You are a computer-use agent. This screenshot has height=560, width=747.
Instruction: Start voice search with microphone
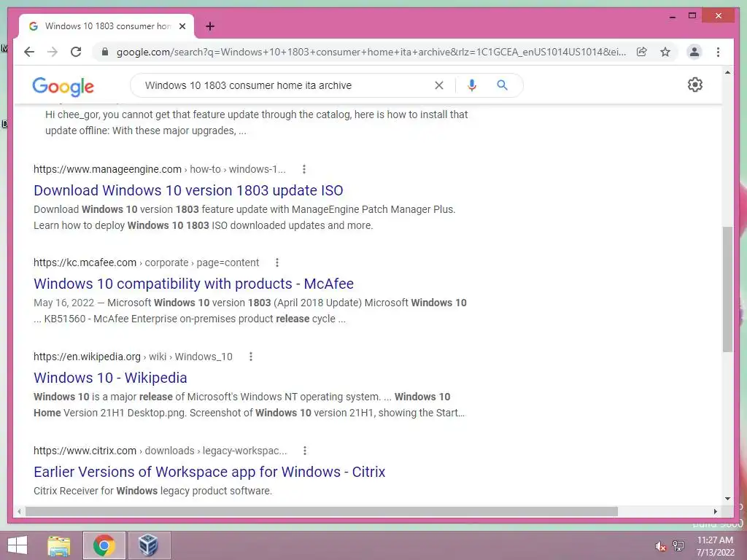(x=472, y=85)
